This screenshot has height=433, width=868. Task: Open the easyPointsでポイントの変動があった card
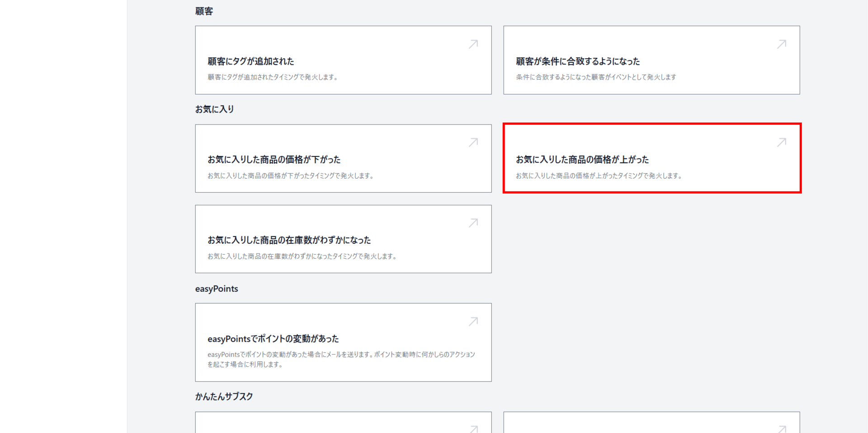[343, 342]
